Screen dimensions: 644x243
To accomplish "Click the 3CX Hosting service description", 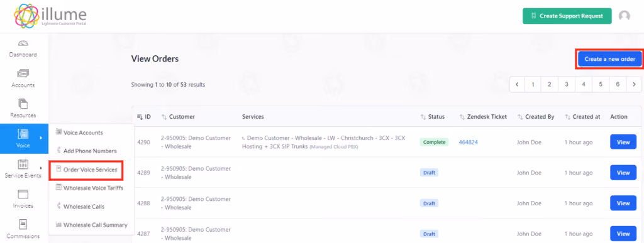I will click(x=324, y=142).
